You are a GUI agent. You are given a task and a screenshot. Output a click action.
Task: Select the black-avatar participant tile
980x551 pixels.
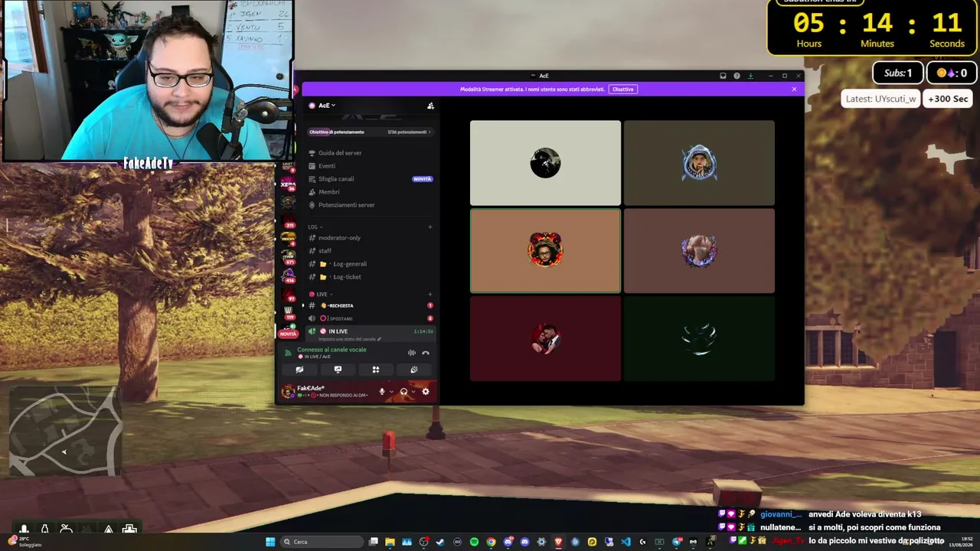pyautogui.click(x=545, y=163)
